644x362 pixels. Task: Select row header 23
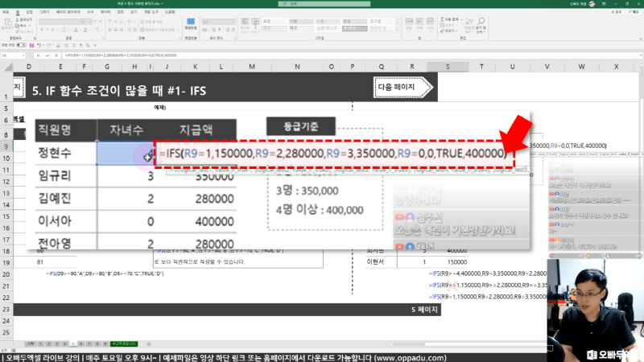(6, 309)
